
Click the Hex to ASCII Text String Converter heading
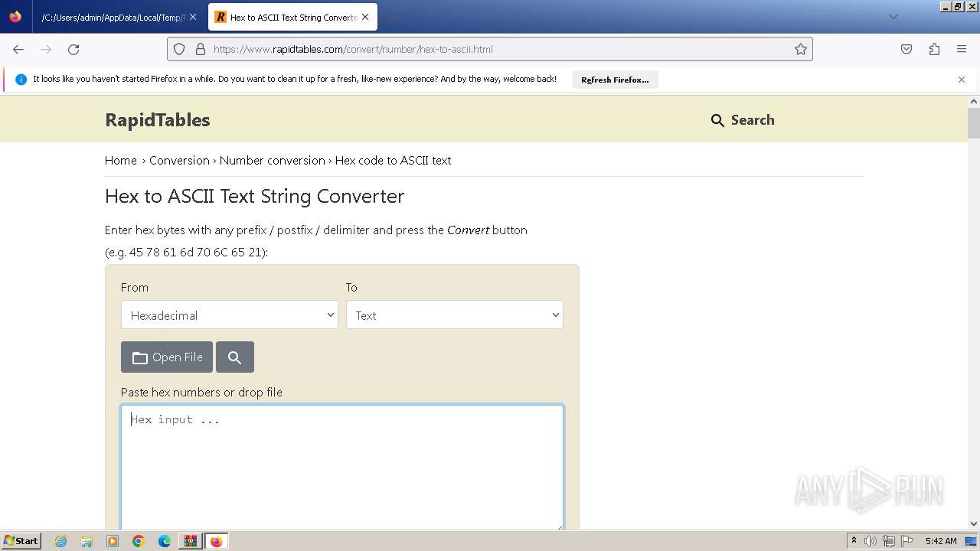click(255, 197)
